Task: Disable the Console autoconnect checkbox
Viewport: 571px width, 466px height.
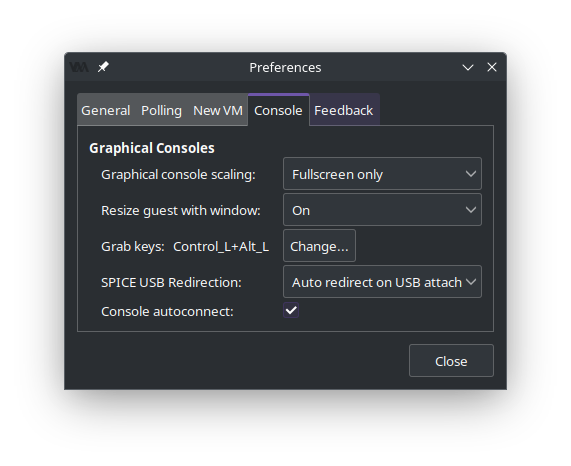Action: coord(291,311)
